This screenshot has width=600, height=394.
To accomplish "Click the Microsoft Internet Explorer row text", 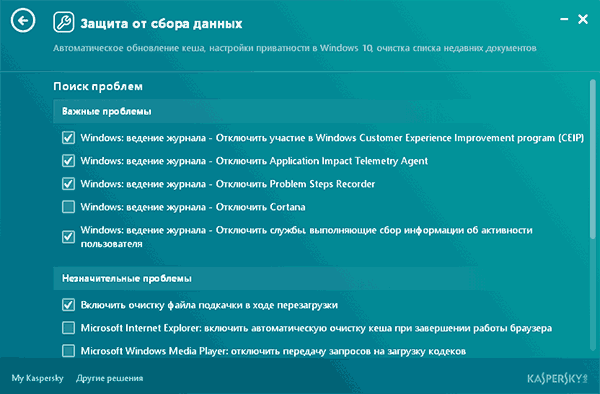I will coord(316,328).
